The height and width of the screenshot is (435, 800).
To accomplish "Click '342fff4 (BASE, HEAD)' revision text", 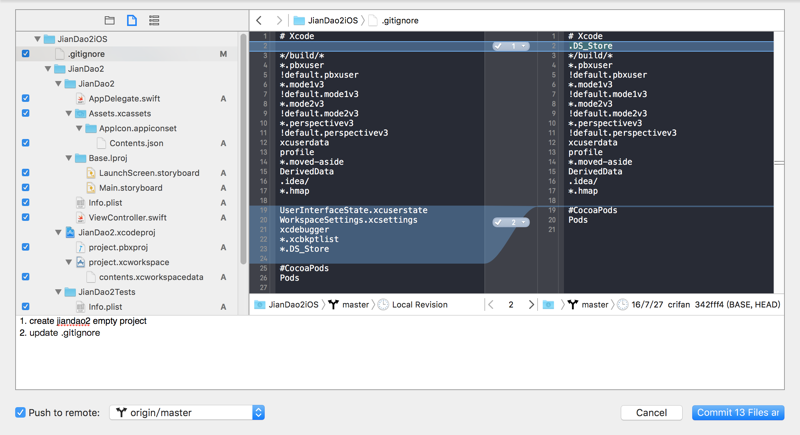I will pyautogui.click(x=737, y=304).
